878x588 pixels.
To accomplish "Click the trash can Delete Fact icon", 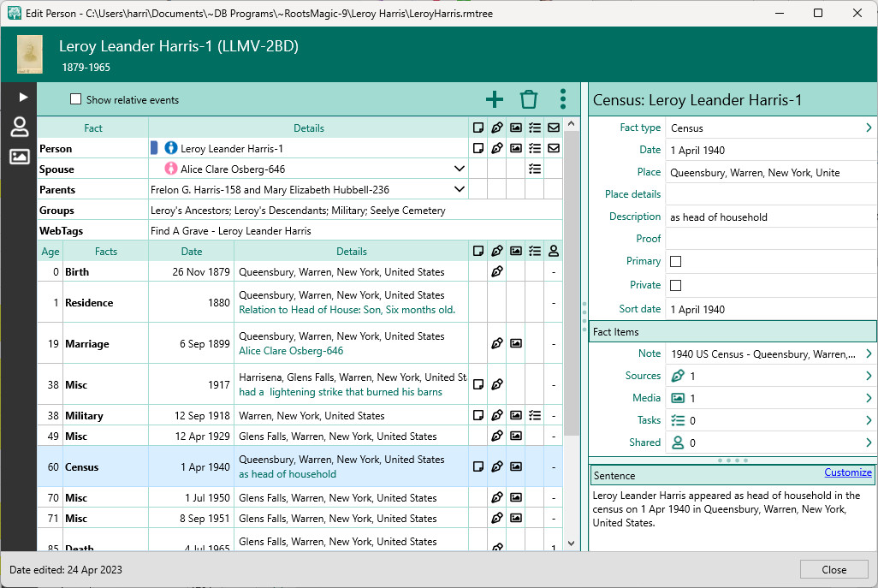I will pyautogui.click(x=529, y=99).
